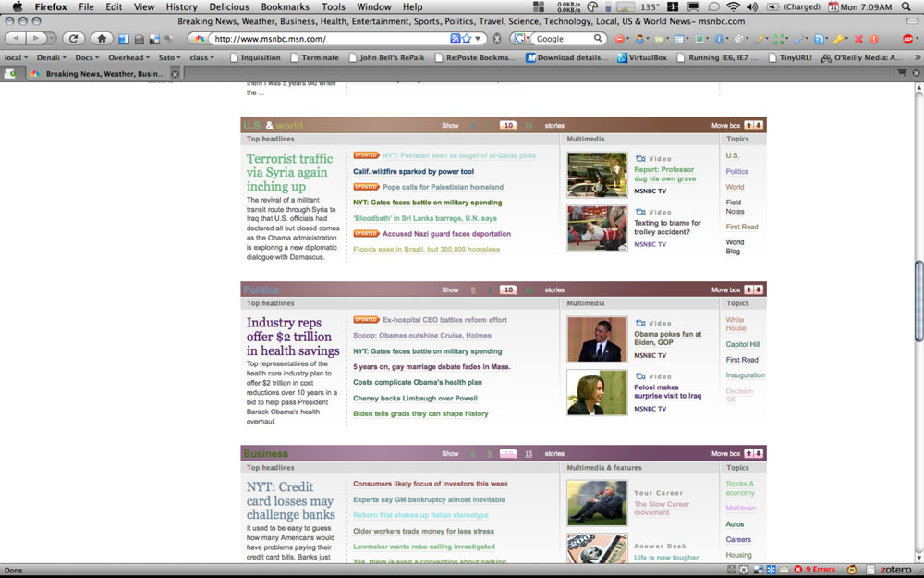Screen dimensions: 924x578
Task: Click the Web Developer Disable red icon
Action: (x=620, y=39)
